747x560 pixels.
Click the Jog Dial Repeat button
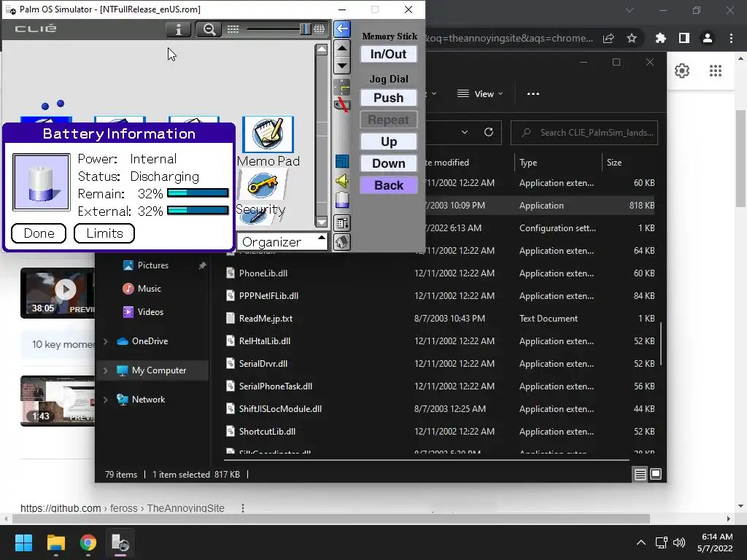pos(388,120)
